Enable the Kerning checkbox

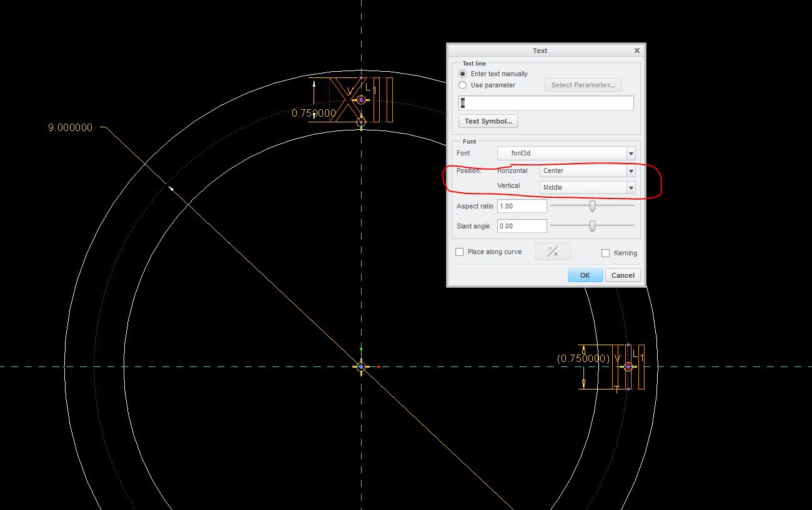pyautogui.click(x=605, y=253)
